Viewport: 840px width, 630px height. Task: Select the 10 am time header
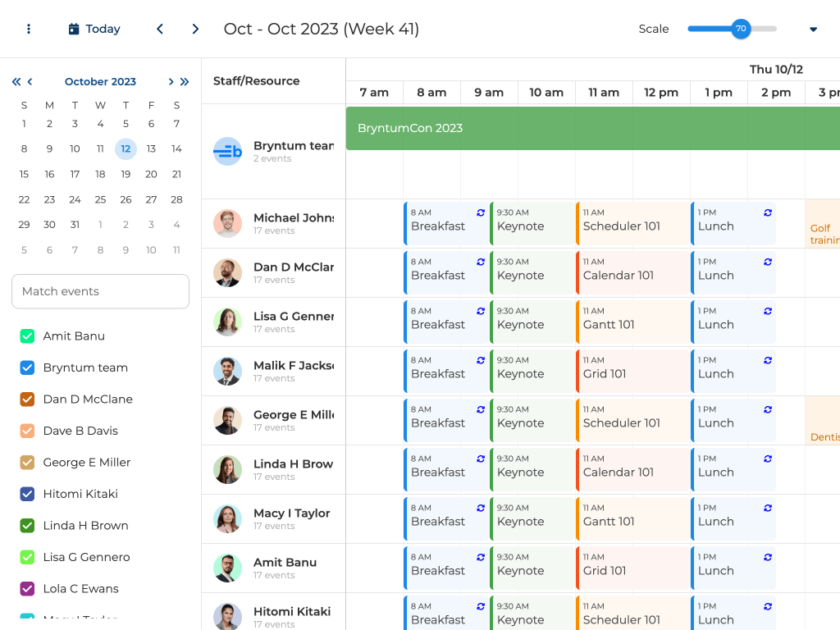click(x=546, y=93)
